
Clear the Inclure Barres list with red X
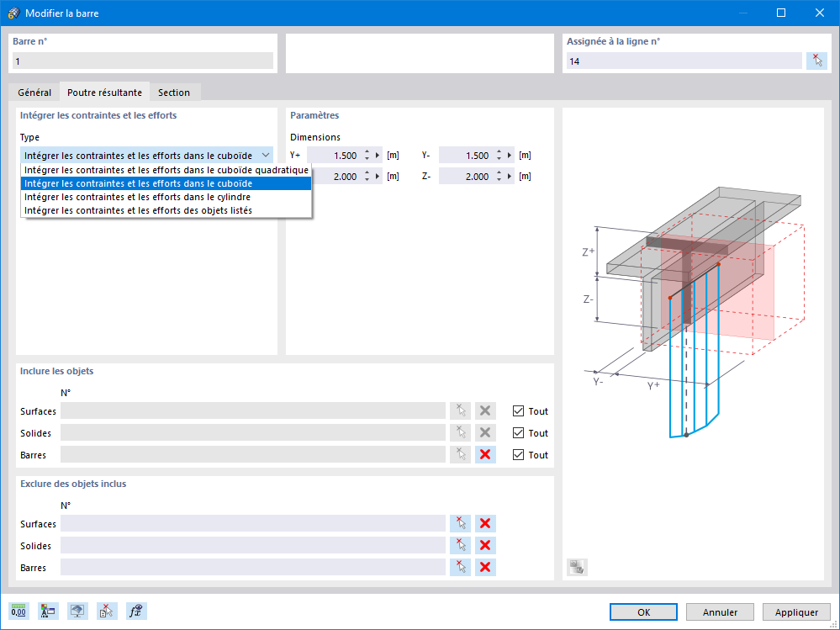point(485,455)
